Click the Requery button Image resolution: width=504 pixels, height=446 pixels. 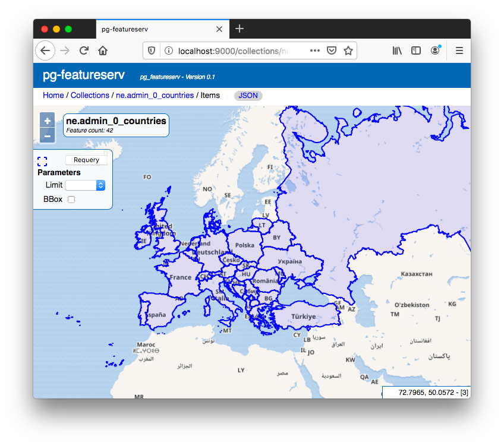click(86, 159)
